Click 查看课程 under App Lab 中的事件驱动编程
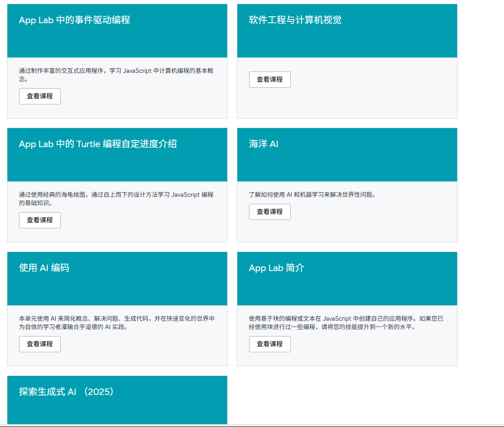Image resolution: width=504 pixels, height=427 pixels. click(x=40, y=97)
